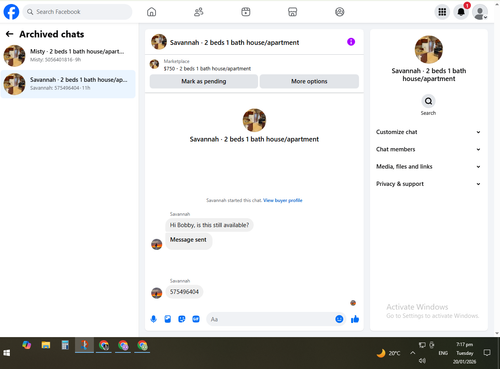Expand Media, files and links
Viewport: 500px width, 369px height.
(428, 167)
